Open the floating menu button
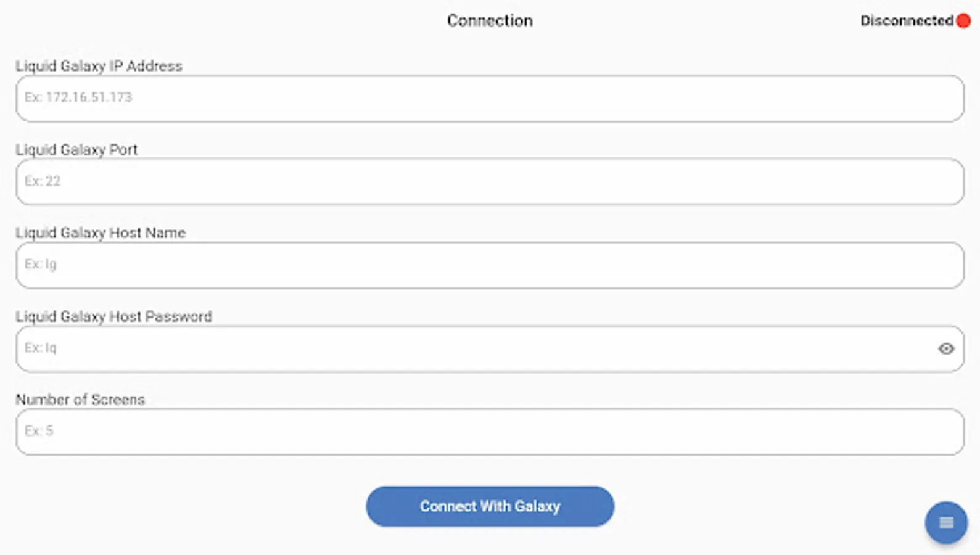980x555 pixels. point(946,523)
